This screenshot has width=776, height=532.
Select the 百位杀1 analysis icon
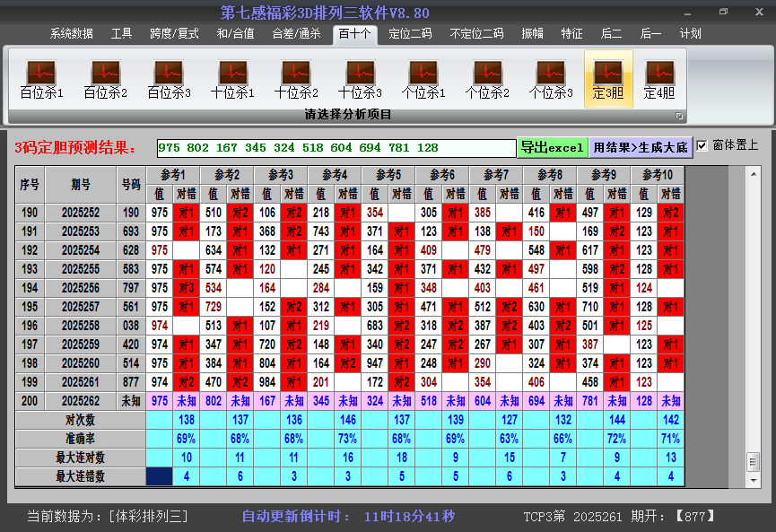[x=41, y=79]
